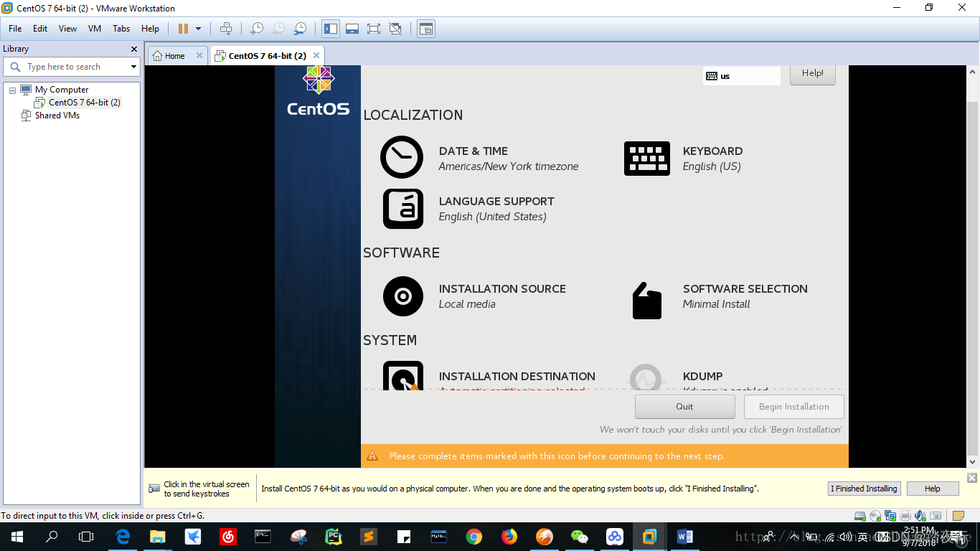This screenshot has height=551, width=980.
Task: Click the I Finished Installing button
Action: coord(866,489)
